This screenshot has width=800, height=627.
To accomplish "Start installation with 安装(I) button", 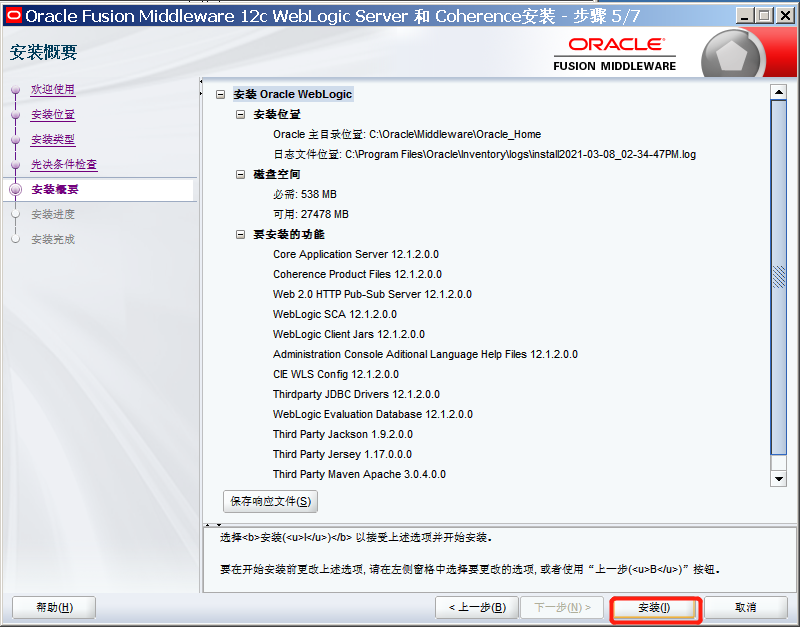I will point(655,608).
